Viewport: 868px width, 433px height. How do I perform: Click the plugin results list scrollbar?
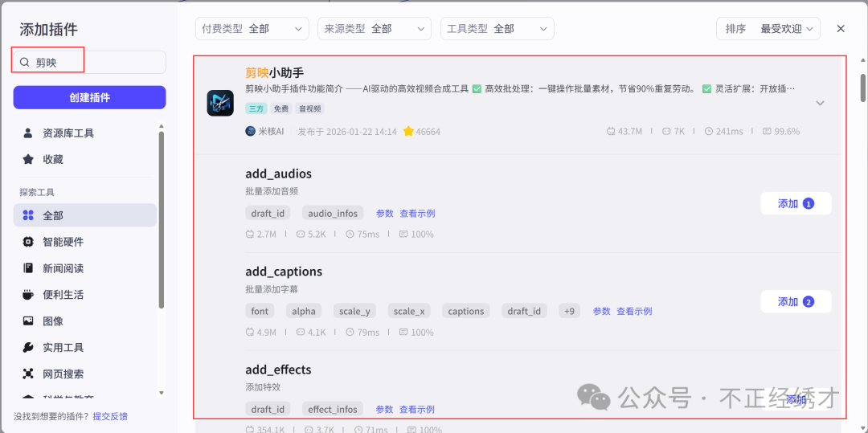[863, 87]
